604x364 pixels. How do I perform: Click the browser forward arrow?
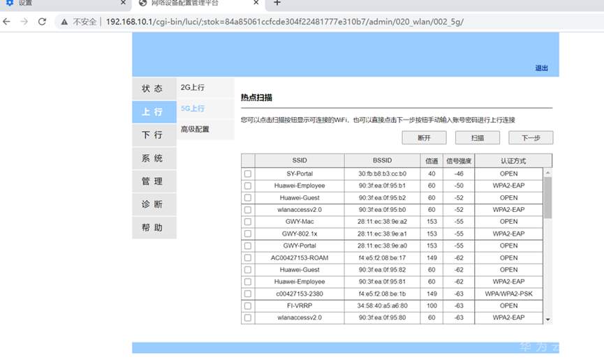[24, 22]
